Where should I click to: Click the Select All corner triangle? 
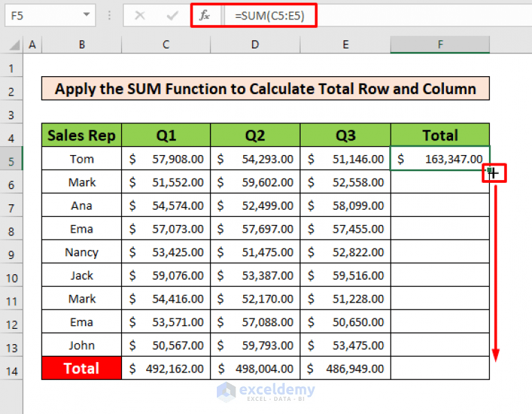pos(14,45)
